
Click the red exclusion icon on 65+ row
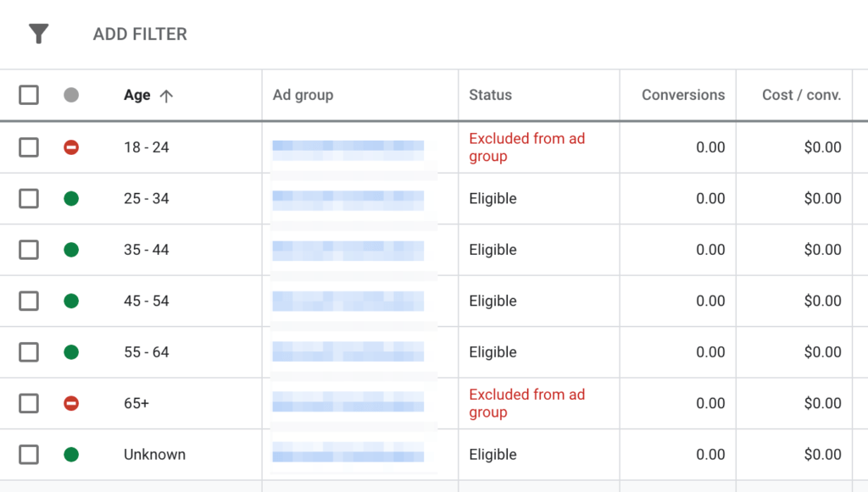(71, 403)
